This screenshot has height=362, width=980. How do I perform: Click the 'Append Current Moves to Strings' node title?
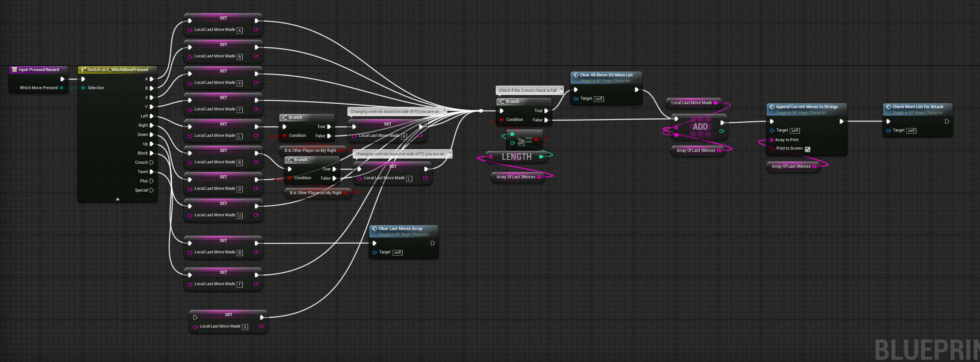coord(807,107)
